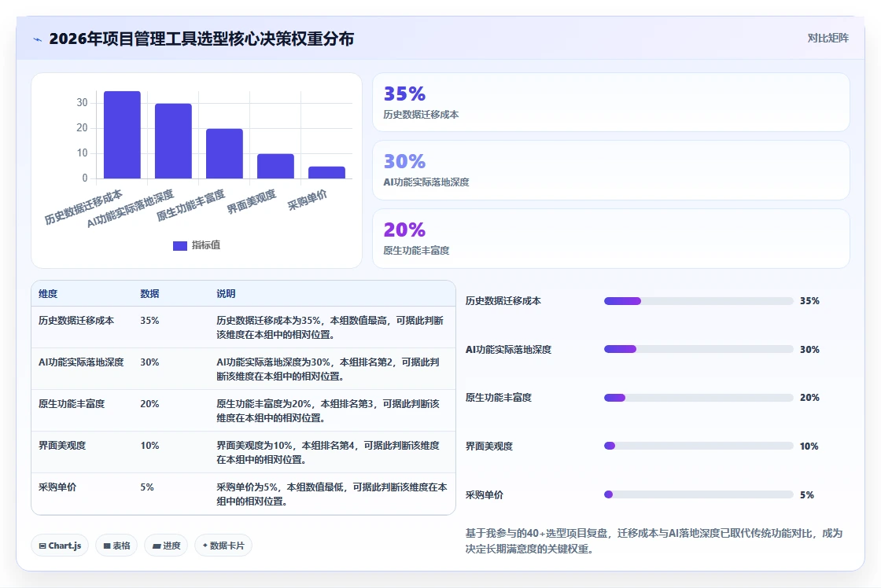
Task: Open the 35% 历史数据迁移成本 stat card
Action: [610, 102]
